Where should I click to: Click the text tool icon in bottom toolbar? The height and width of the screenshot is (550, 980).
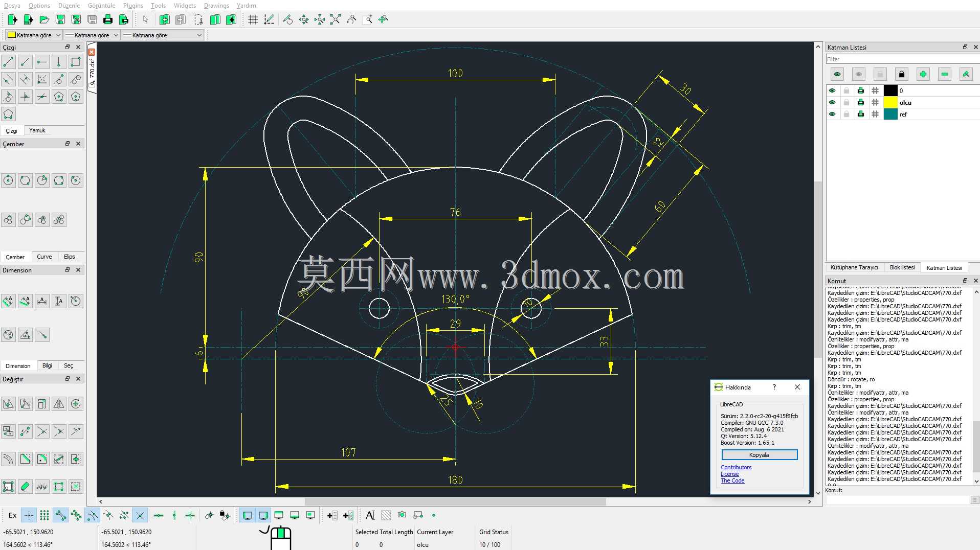(x=370, y=515)
